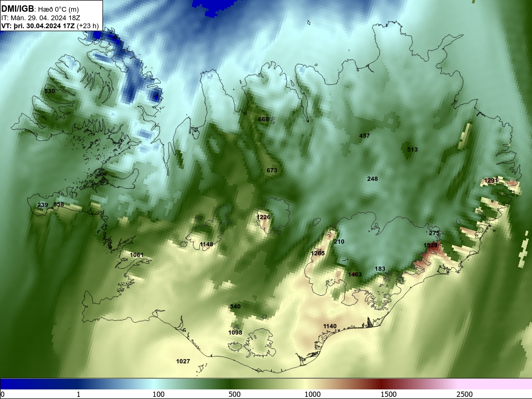Select the 668 height value on the map

pos(263,119)
